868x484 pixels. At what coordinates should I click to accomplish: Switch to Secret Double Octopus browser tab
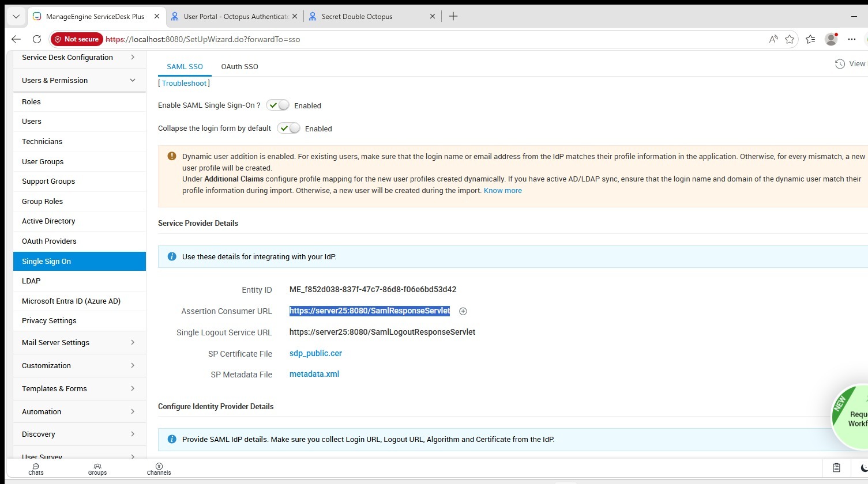tap(373, 17)
